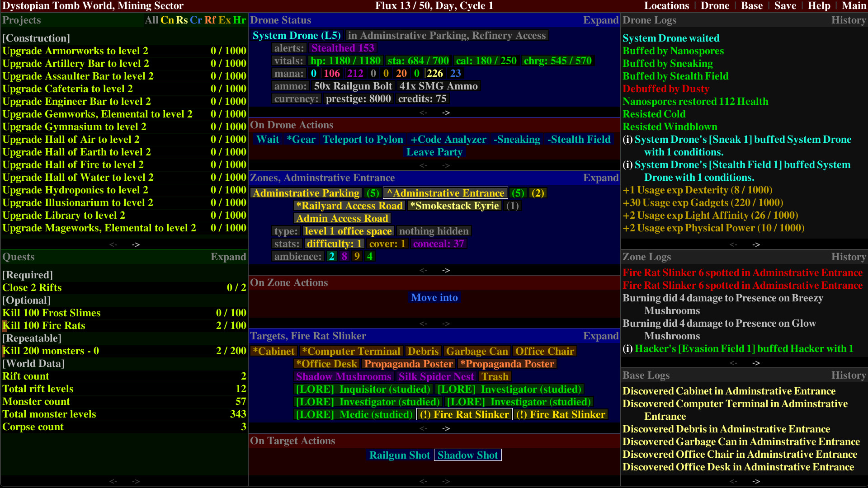Open the drone's *Gear action
The height and width of the screenshot is (488, 868).
click(301, 140)
